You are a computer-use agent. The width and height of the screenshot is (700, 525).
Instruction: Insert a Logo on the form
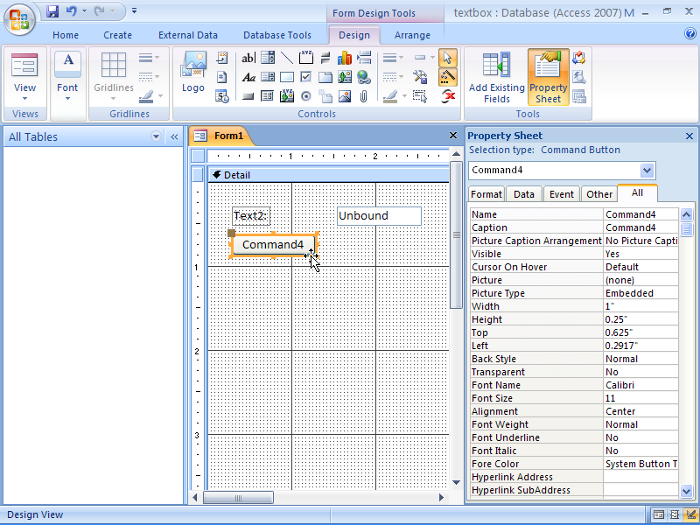tap(193, 72)
